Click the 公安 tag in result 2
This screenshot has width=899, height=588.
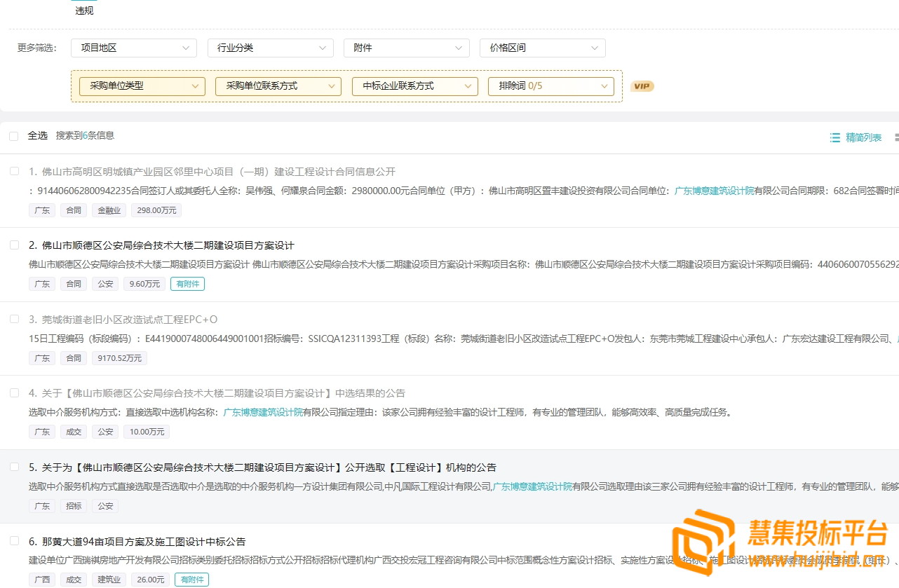pyautogui.click(x=105, y=284)
